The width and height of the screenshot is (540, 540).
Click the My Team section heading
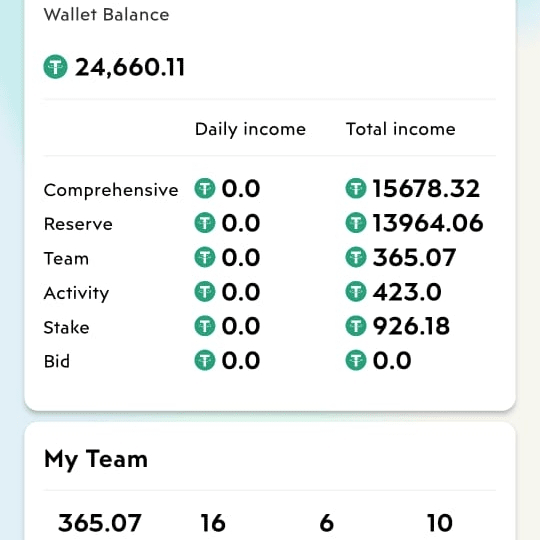pos(96,460)
